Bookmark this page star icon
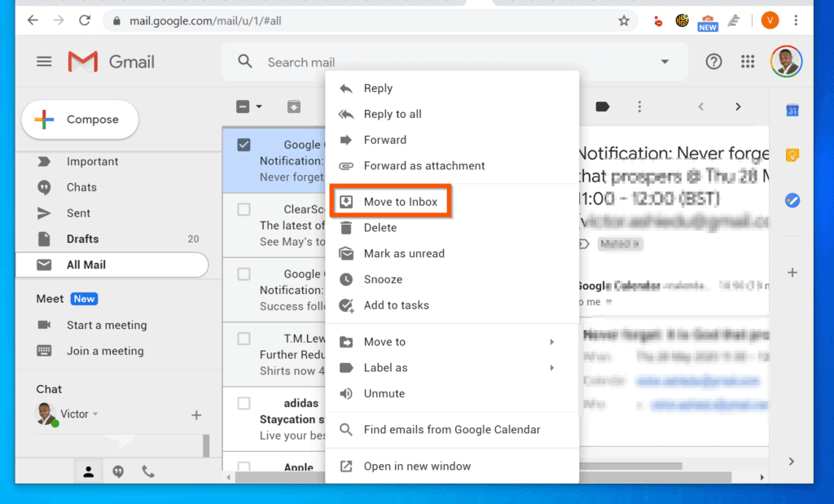Screen dimensions: 834x504 pos(623,20)
